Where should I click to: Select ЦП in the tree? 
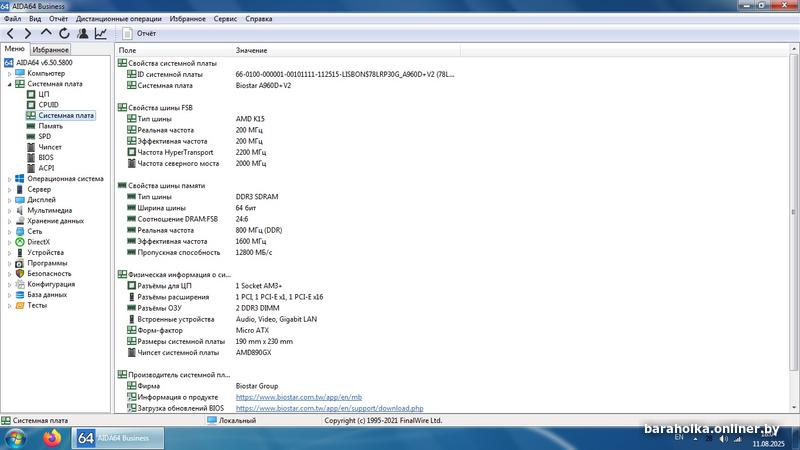[x=44, y=94]
